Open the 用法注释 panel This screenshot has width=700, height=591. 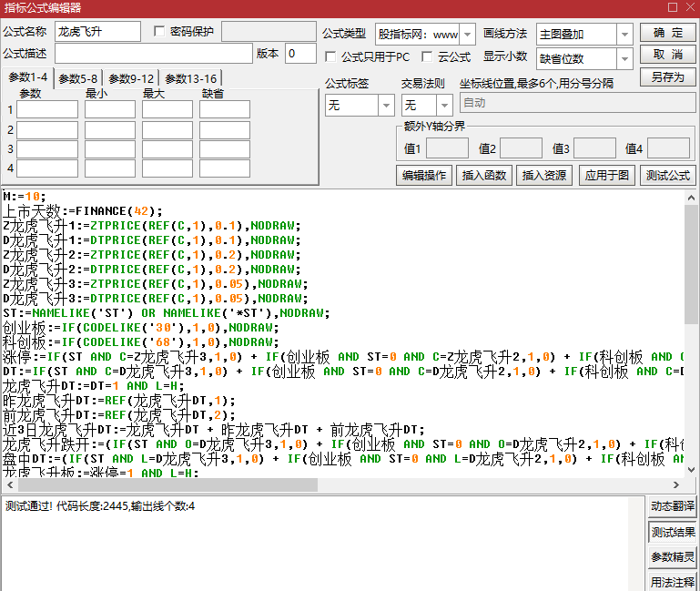click(673, 582)
